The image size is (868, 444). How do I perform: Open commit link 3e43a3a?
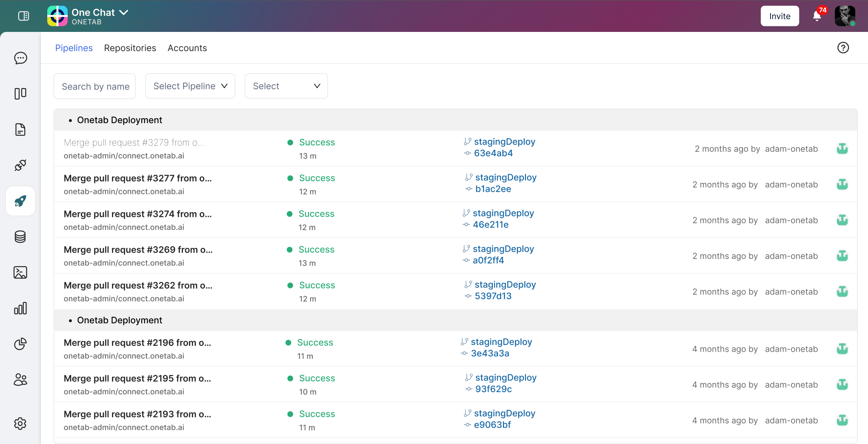tap(490, 353)
